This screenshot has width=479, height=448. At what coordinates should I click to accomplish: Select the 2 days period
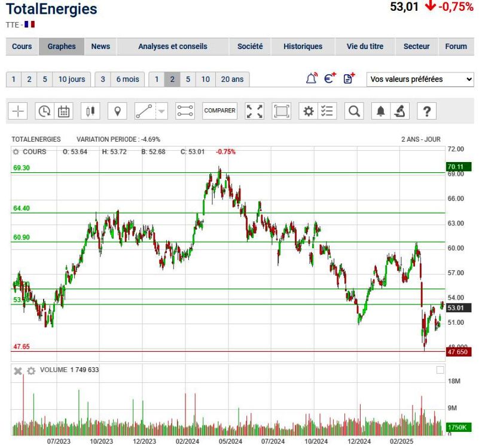click(x=29, y=80)
